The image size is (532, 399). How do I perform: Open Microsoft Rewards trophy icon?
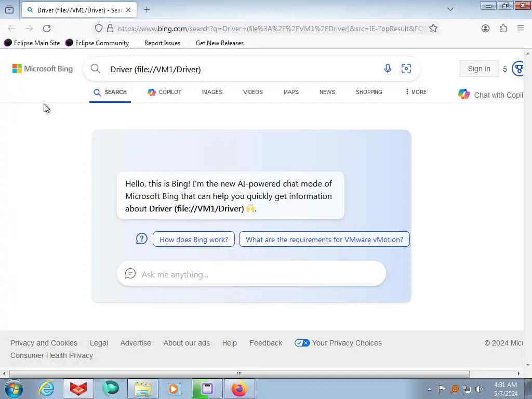click(518, 69)
